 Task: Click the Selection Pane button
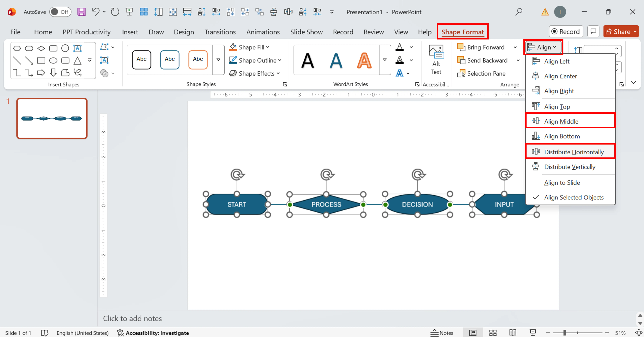[481, 74]
